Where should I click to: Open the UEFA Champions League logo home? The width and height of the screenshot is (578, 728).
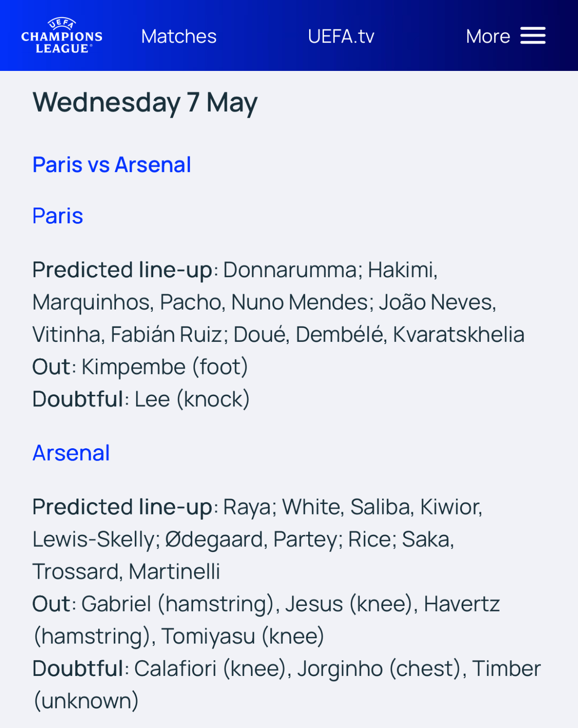click(x=62, y=35)
